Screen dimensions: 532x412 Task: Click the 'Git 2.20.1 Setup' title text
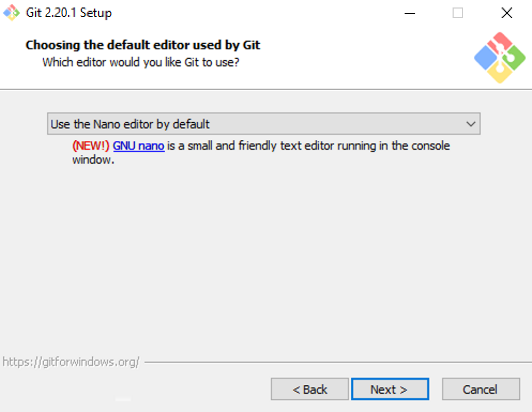pyautogui.click(x=69, y=13)
